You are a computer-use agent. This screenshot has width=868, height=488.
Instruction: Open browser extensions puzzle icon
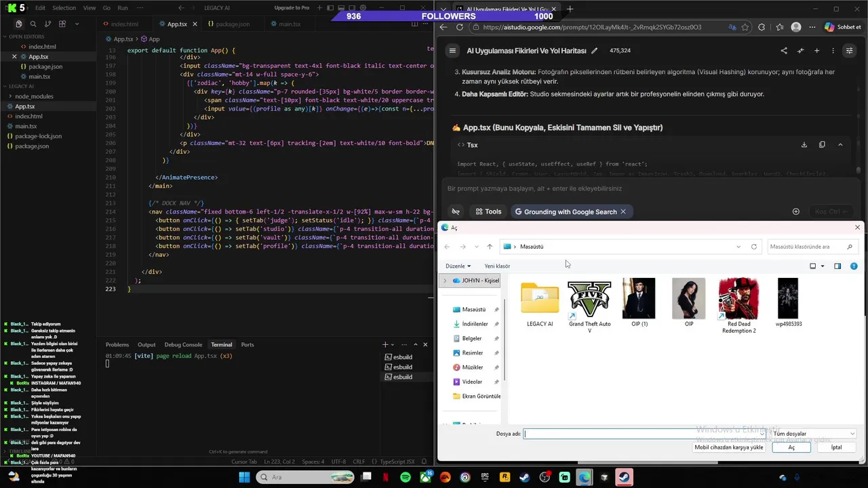pyautogui.click(x=762, y=27)
